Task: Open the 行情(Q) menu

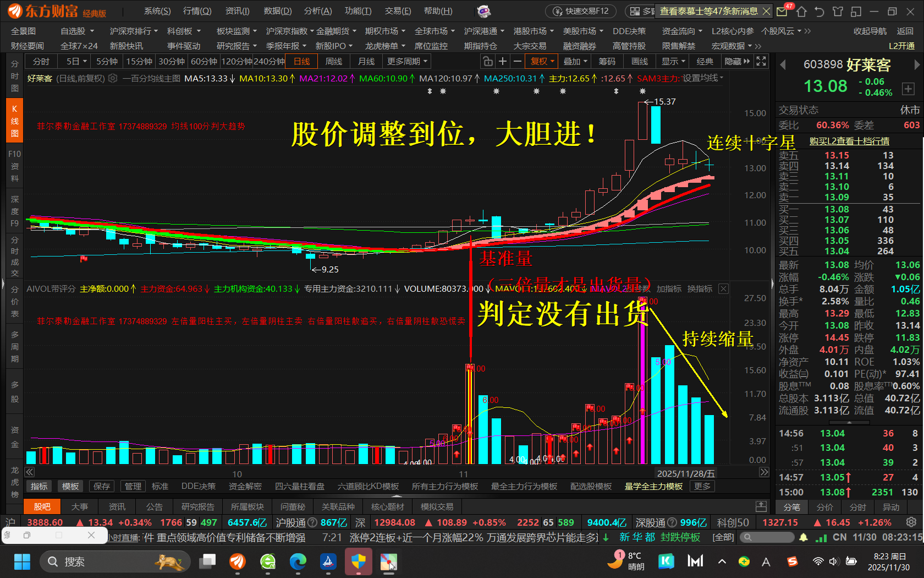Action: [197, 11]
